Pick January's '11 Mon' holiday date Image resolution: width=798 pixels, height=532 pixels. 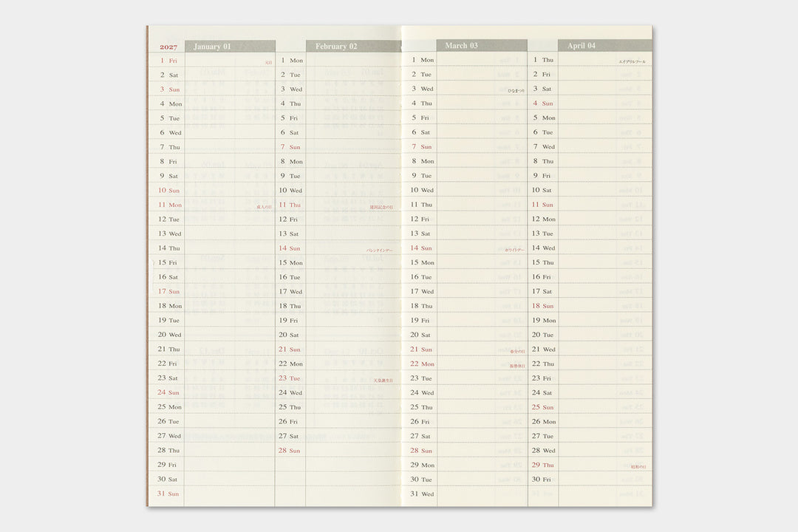point(169,205)
